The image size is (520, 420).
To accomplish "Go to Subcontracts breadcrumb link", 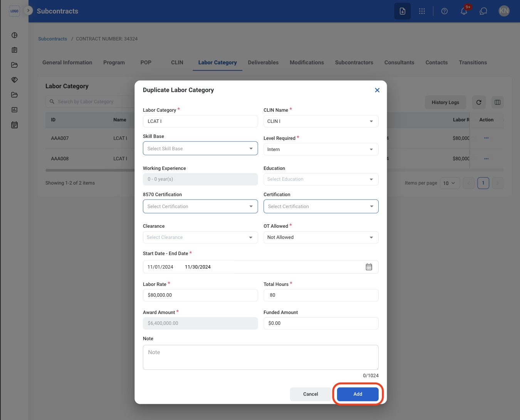I will 53,39.
